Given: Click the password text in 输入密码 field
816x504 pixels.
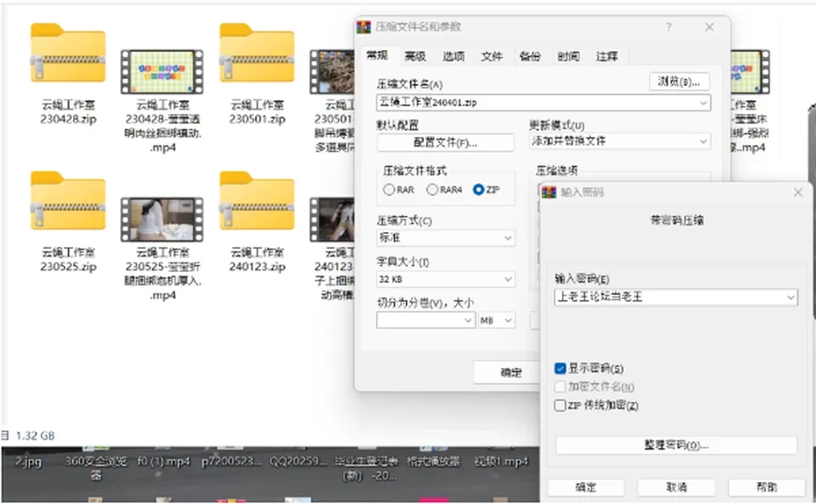Looking at the screenshot, I should pos(599,297).
